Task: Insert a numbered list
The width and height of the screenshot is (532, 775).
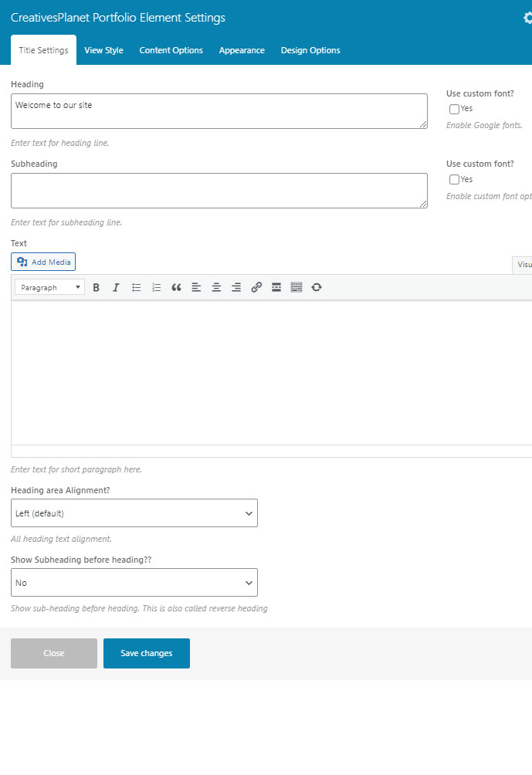Action: (157, 287)
